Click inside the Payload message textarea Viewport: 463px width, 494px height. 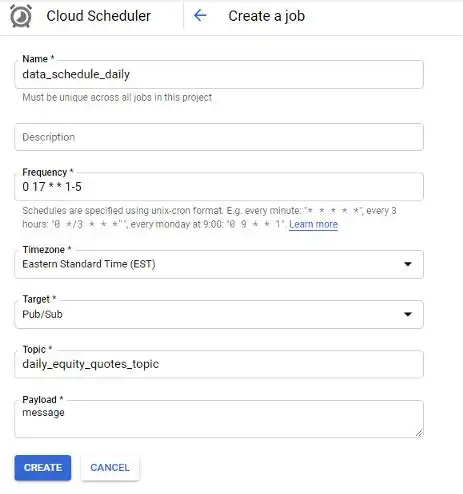click(219, 419)
